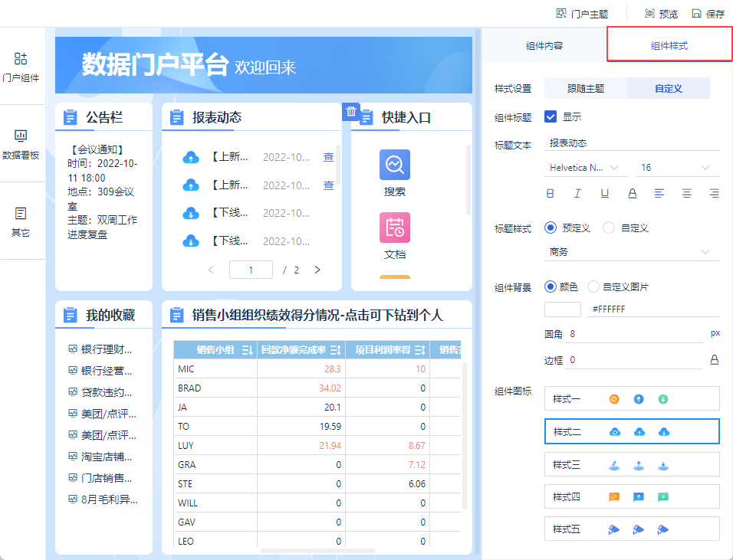
Task: Click the LUY row cell
Action: 215,446
